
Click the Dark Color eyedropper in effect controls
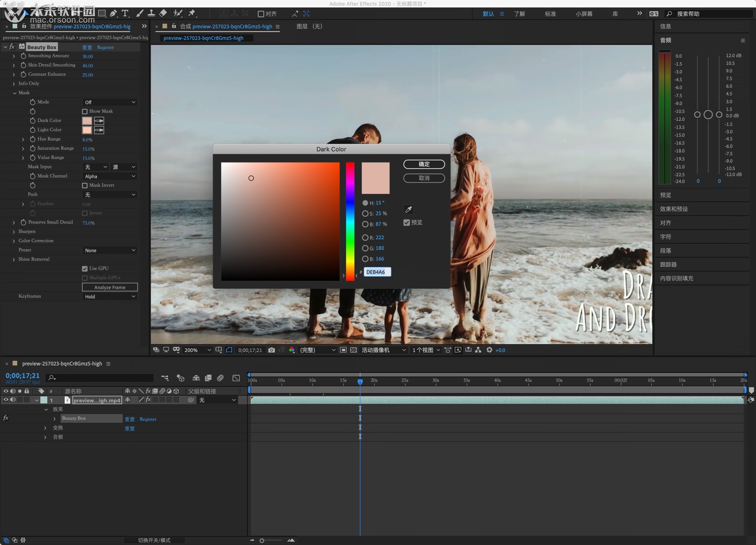[x=99, y=121]
